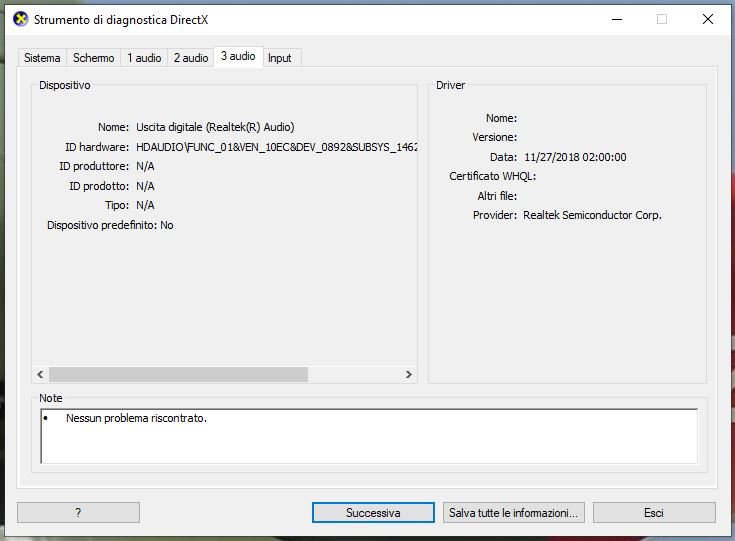The width and height of the screenshot is (735, 541).
Task: Click the Successiva button
Action: pyautogui.click(x=373, y=512)
